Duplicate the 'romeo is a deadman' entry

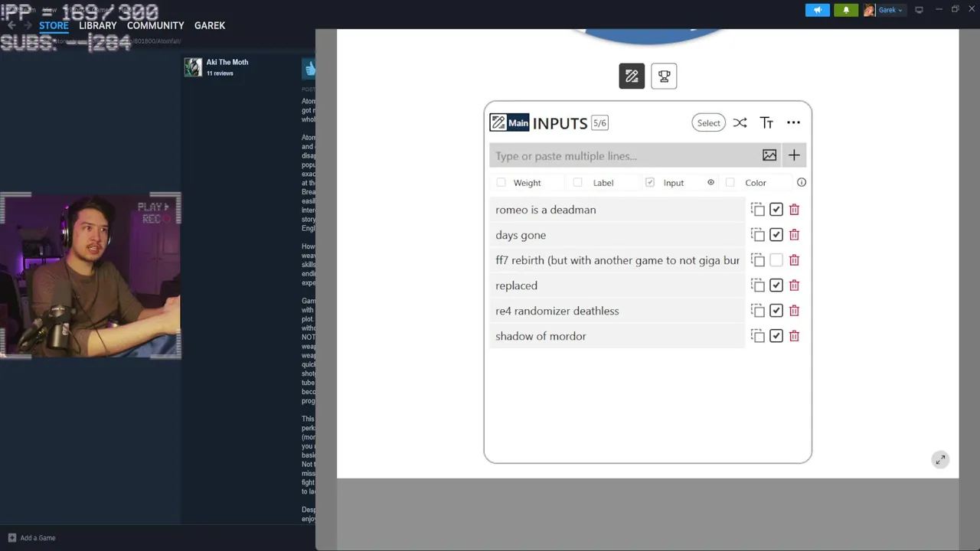(x=758, y=210)
